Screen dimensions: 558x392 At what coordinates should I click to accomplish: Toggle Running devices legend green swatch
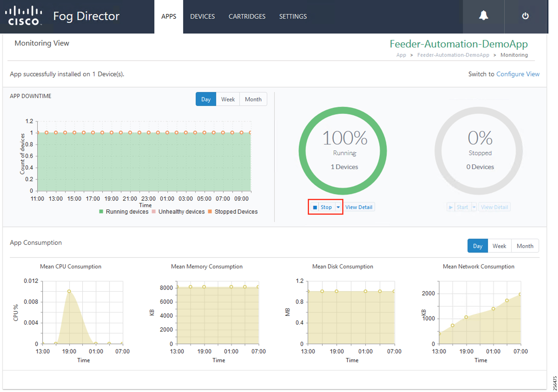click(101, 212)
